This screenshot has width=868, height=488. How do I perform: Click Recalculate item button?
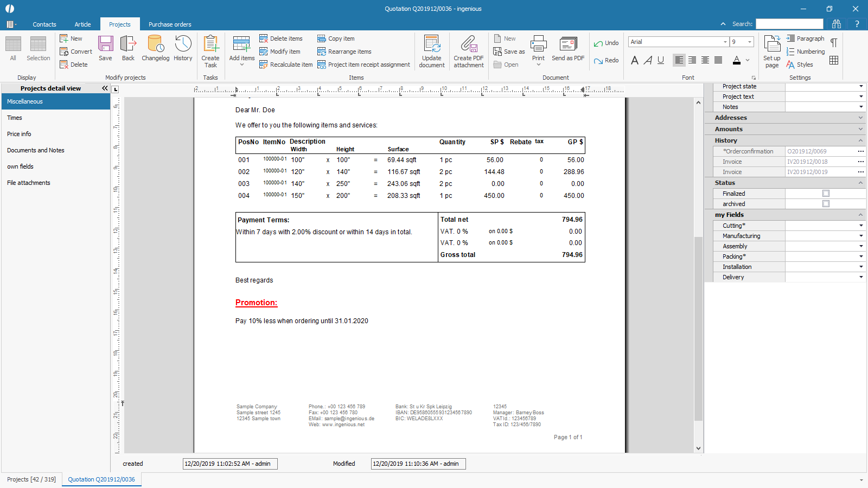[x=286, y=65]
